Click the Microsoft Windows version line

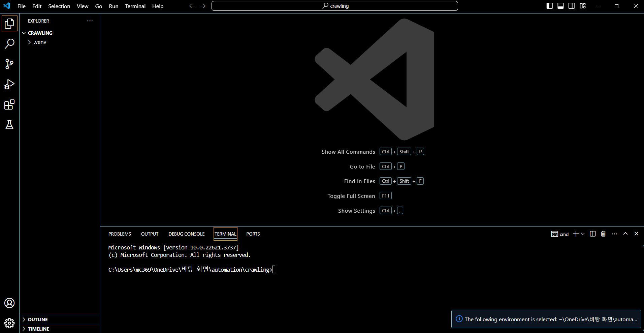[173, 247]
